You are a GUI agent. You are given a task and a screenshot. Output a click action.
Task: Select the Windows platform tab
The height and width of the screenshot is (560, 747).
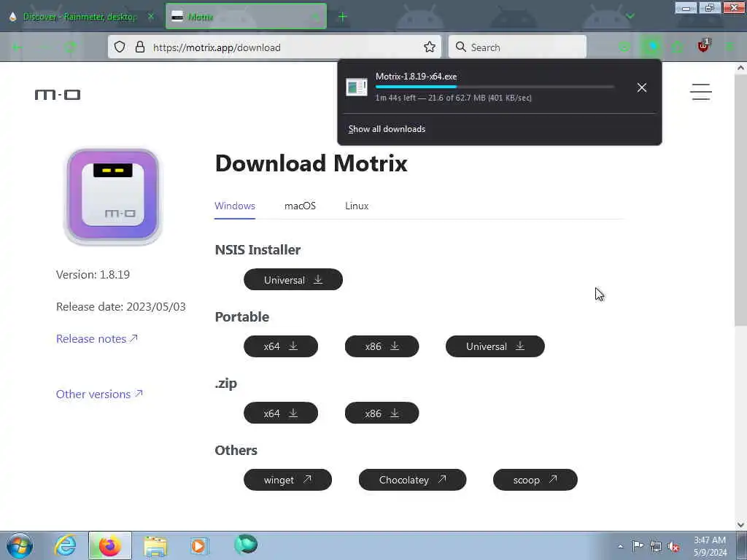point(235,206)
